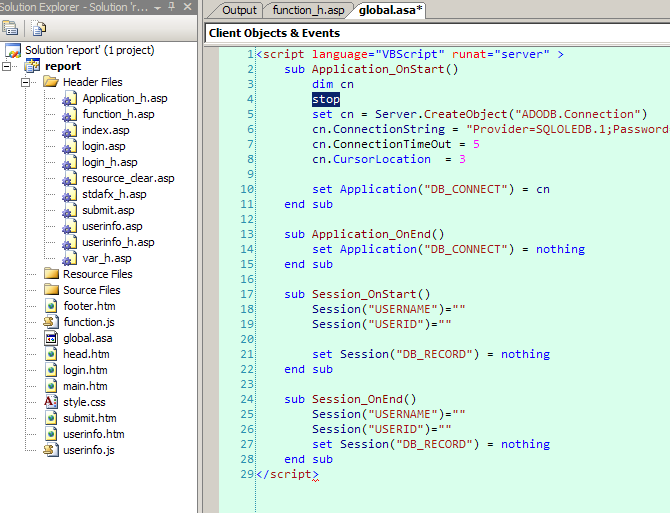
Task: Click the Source Files folder icon
Action: [x=51, y=290]
